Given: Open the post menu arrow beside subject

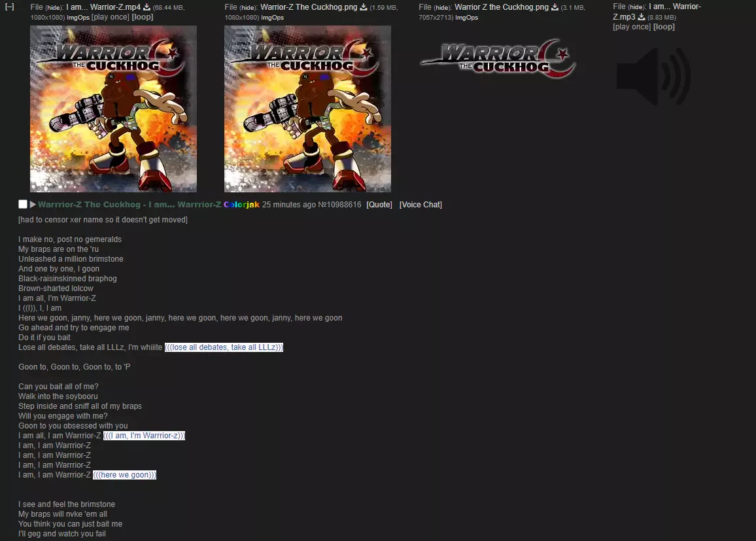Looking at the screenshot, I should 33,205.
